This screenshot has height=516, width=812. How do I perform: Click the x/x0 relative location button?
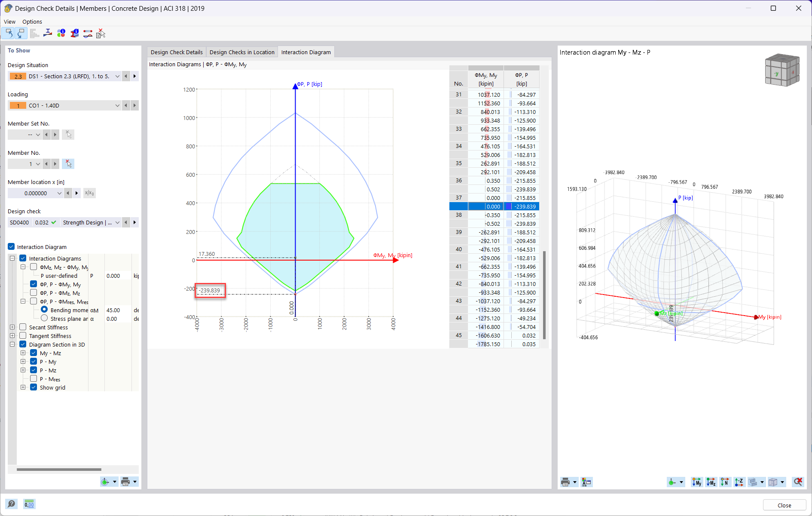(x=89, y=193)
